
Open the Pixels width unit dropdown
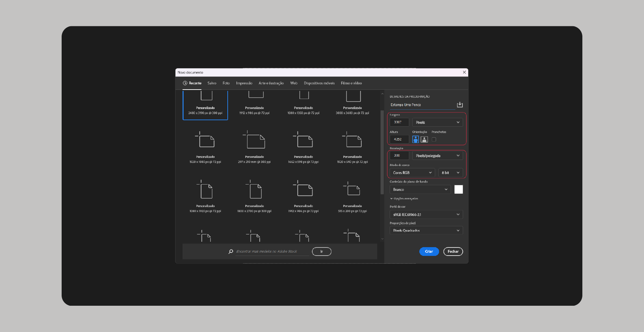pos(438,122)
